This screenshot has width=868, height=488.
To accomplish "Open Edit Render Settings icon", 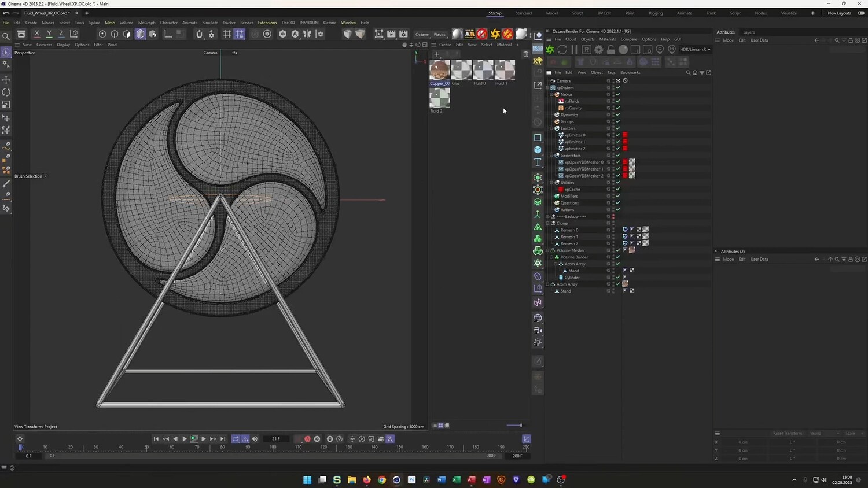I will 403,34.
